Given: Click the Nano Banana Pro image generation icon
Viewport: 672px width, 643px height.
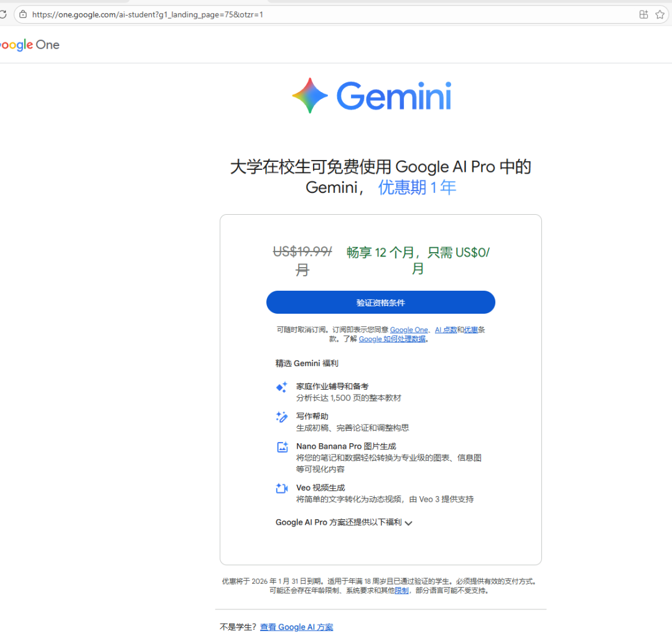Looking at the screenshot, I should (281, 447).
